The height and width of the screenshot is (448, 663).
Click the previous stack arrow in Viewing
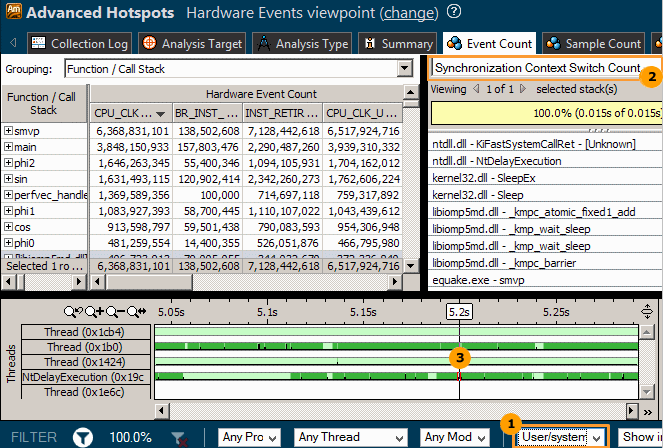[x=476, y=90]
